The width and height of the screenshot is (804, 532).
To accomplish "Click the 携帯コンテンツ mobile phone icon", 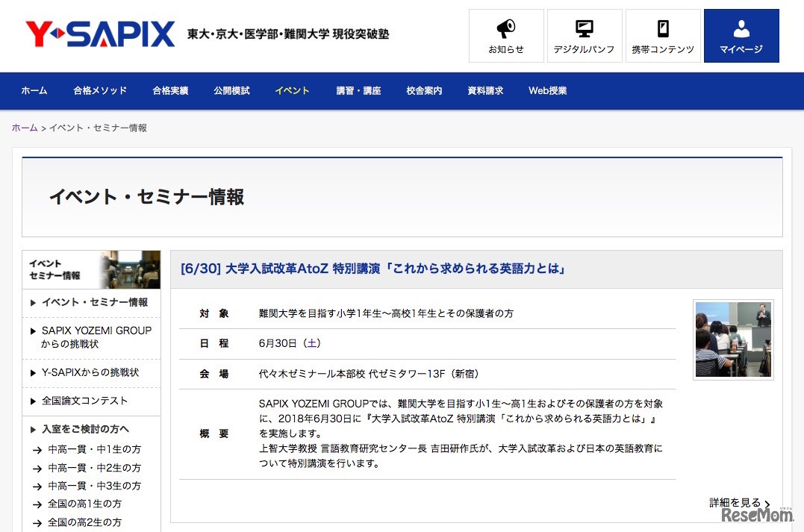I will 662,28.
